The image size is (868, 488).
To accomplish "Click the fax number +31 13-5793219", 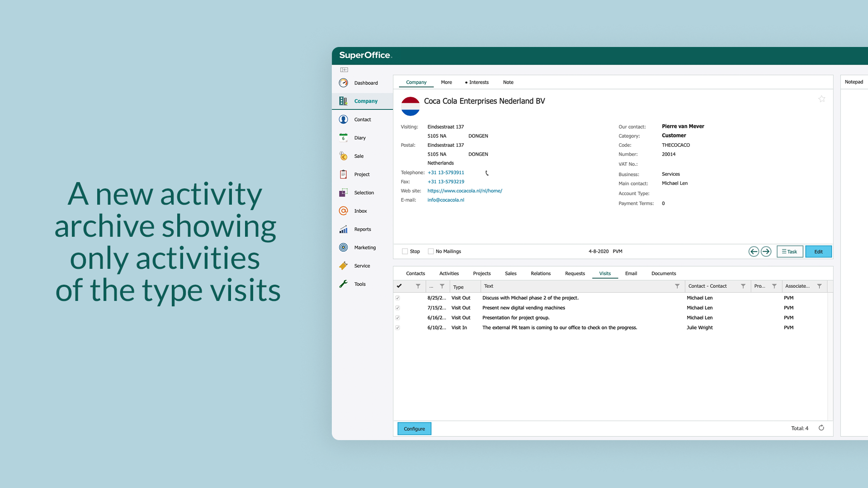I will pyautogui.click(x=446, y=182).
